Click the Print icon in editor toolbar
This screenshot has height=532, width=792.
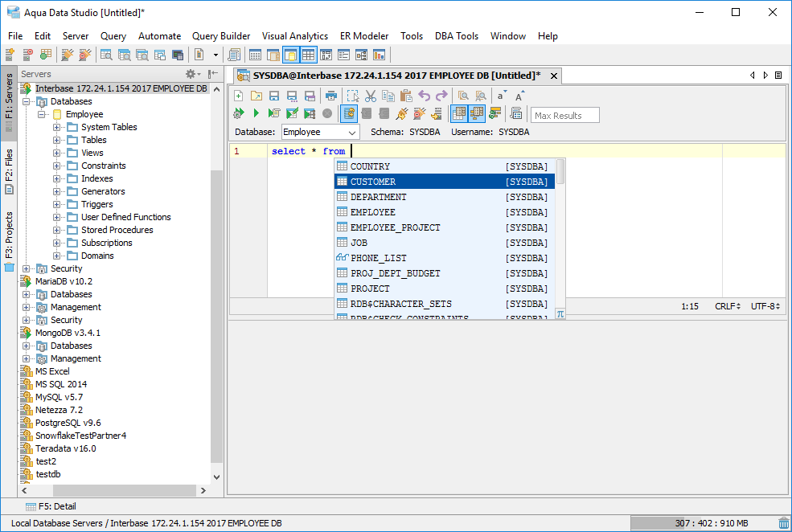coord(330,96)
